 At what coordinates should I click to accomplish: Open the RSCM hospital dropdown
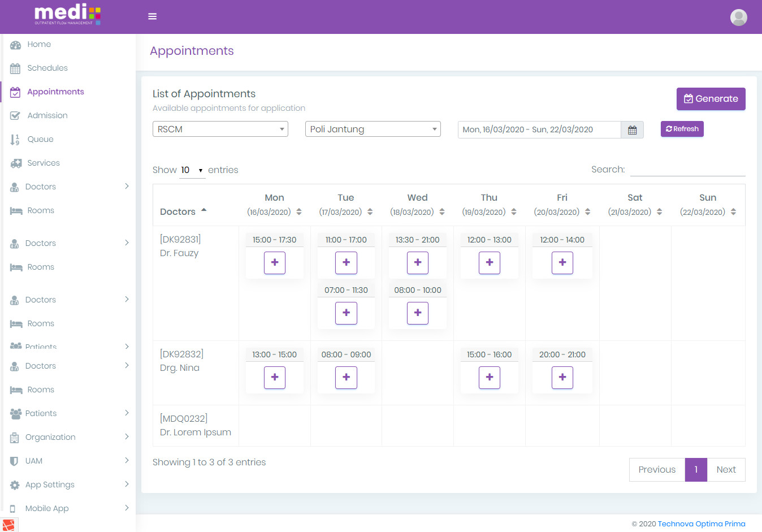pyautogui.click(x=220, y=129)
